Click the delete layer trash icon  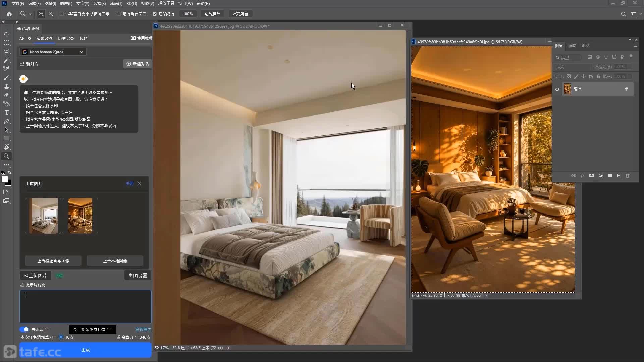(x=628, y=176)
